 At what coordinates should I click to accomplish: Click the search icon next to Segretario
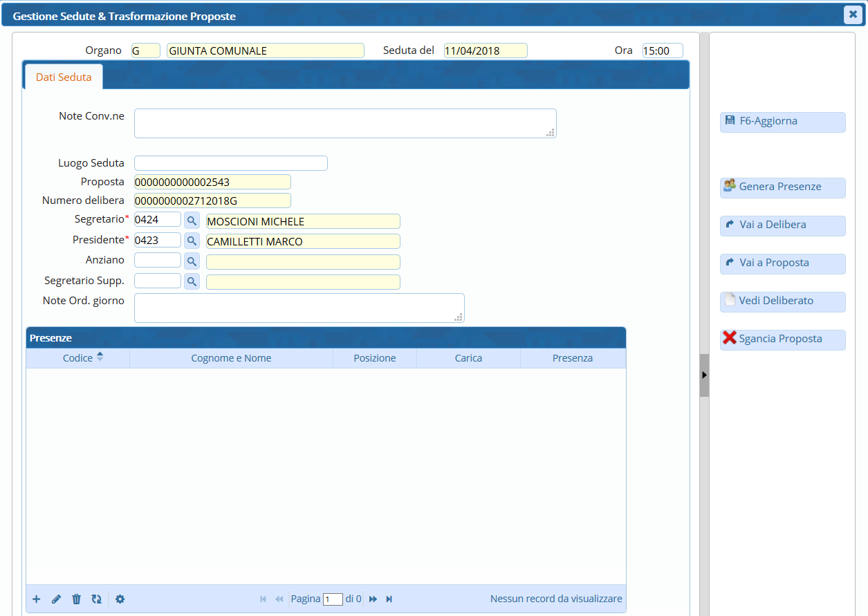coord(192,221)
